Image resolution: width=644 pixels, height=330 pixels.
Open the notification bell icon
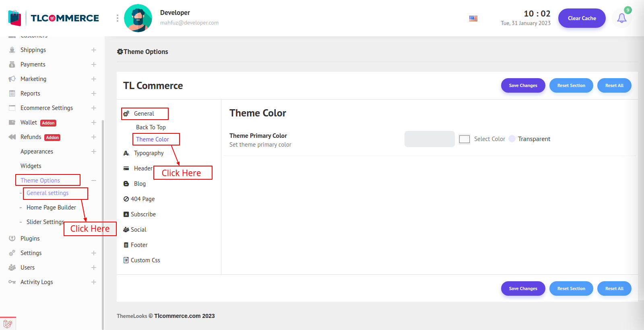coord(621,18)
